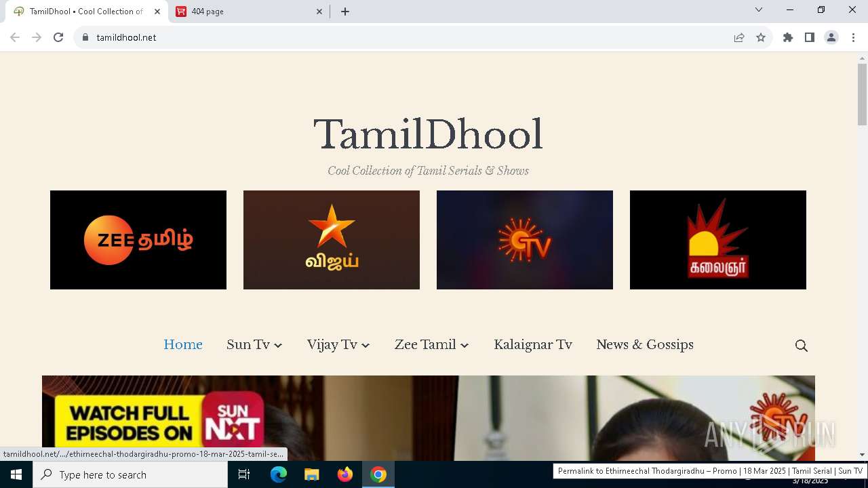
Task: Open the site search magnifier icon
Action: tap(802, 346)
